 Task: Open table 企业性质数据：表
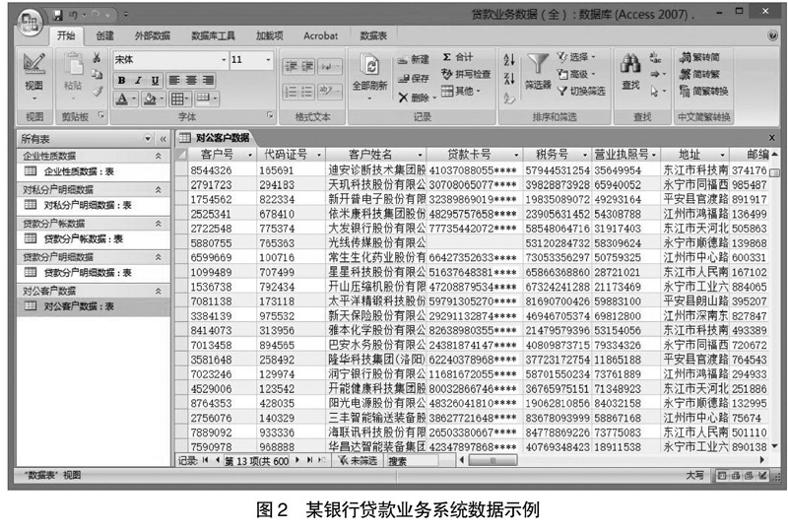94,171
